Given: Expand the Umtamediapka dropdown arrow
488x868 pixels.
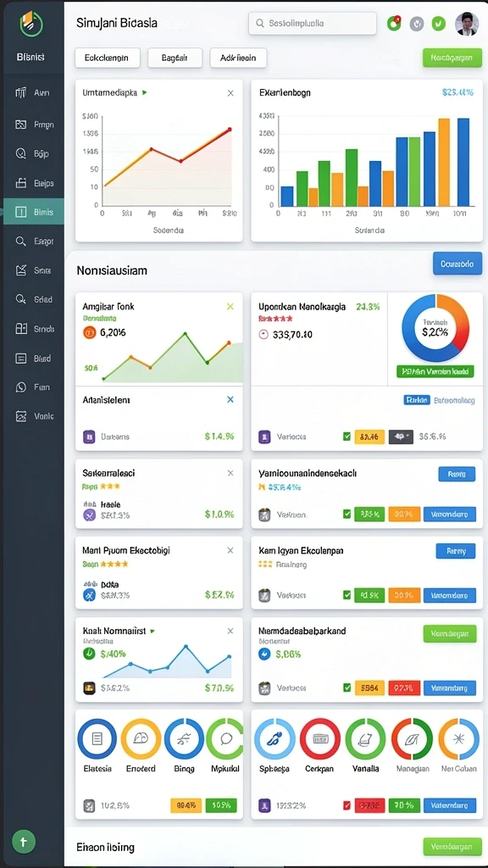Looking at the screenshot, I should (145, 93).
